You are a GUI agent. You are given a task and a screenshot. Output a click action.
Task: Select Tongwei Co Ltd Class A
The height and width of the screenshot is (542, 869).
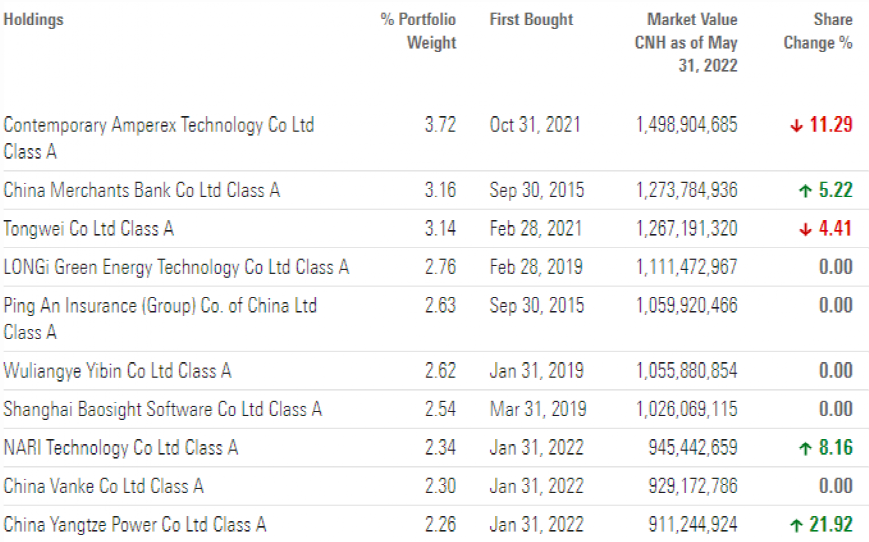click(x=88, y=229)
